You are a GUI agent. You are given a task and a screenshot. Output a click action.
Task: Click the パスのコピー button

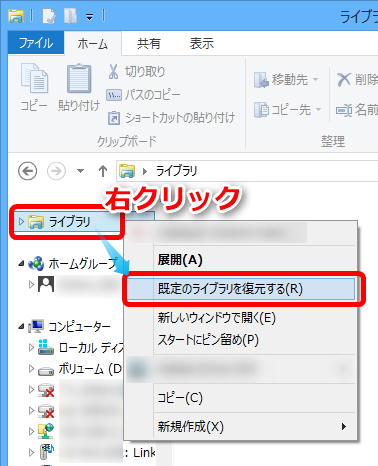(x=143, y=95)
